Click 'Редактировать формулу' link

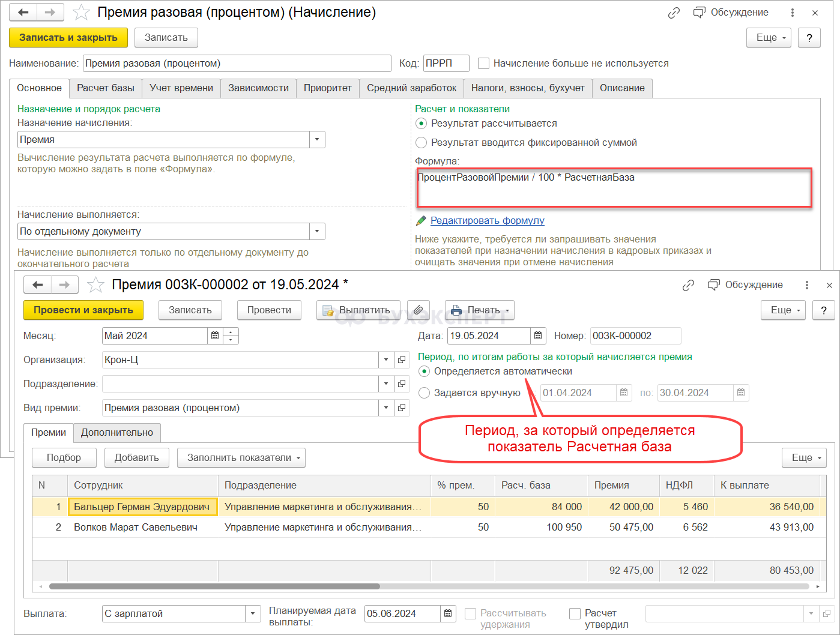[x=487, y=221]
